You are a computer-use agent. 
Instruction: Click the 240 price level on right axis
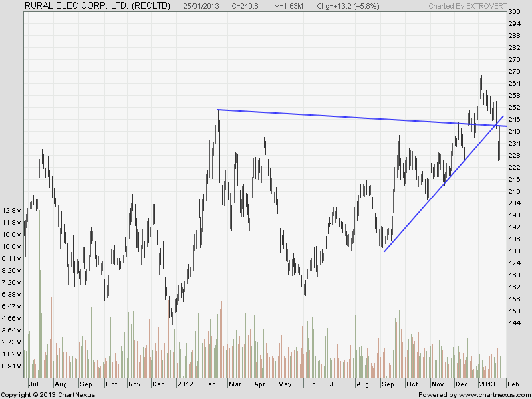tap(514, 132)
